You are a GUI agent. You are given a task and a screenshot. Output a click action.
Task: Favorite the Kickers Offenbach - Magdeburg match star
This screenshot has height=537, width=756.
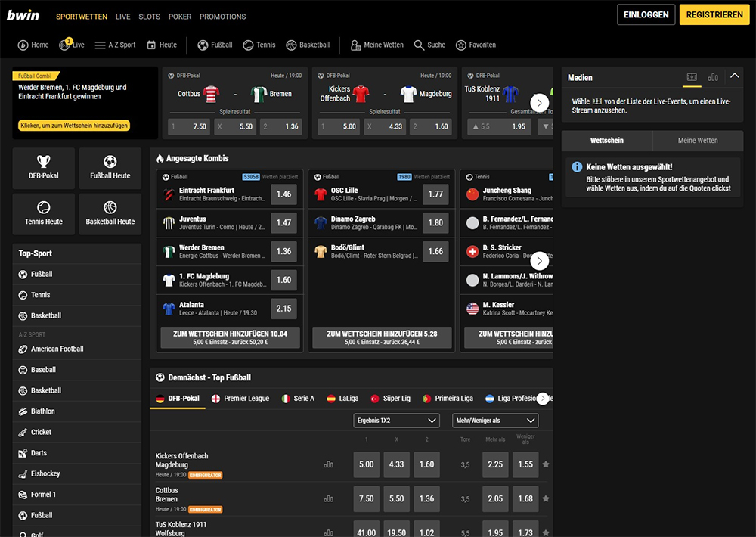[x=546, y=464]
